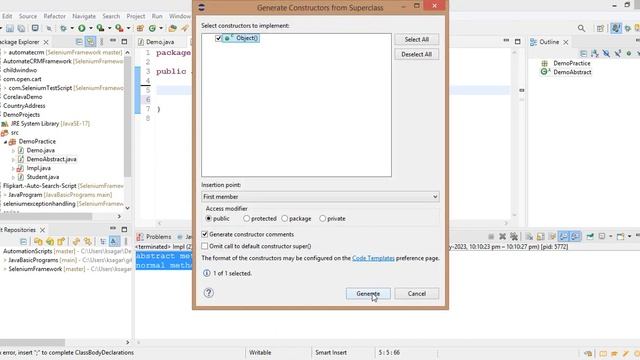Close the Outline view tab
Viewport: 640px width, 360px height.
[566, 42]
